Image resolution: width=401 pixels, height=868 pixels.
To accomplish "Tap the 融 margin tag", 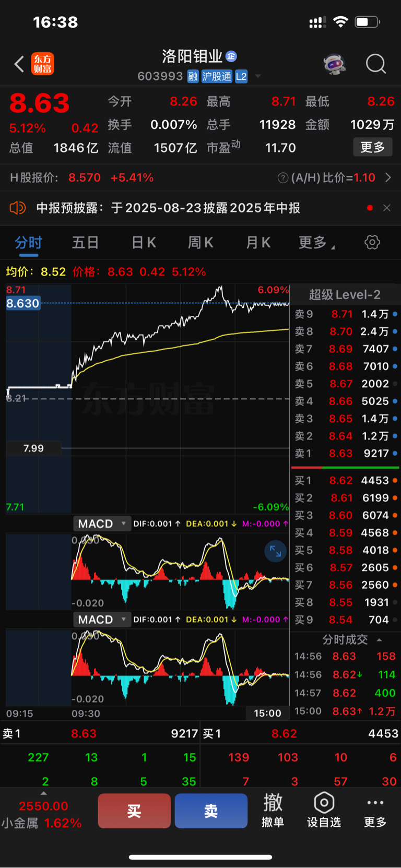I will click(x=193, y=77).
